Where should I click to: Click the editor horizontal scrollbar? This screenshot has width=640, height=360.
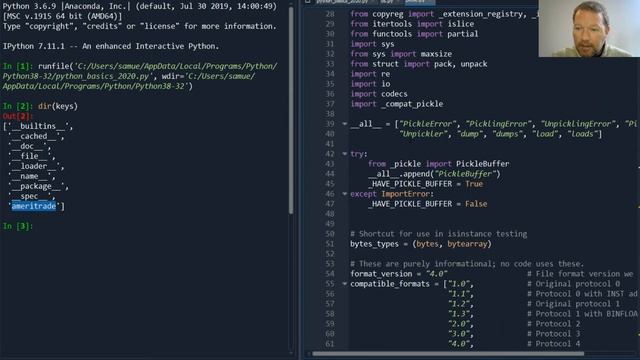click(448, 354)
